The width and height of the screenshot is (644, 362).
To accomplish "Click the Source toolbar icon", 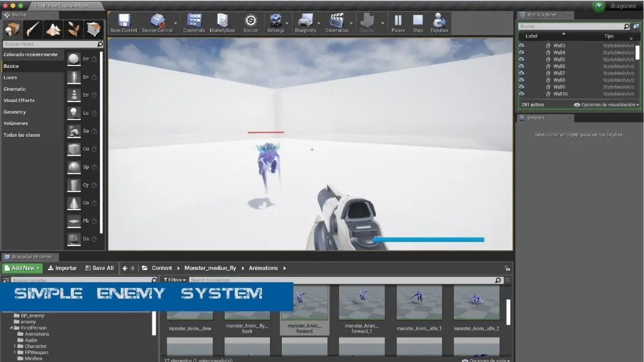I will point(251,20).
